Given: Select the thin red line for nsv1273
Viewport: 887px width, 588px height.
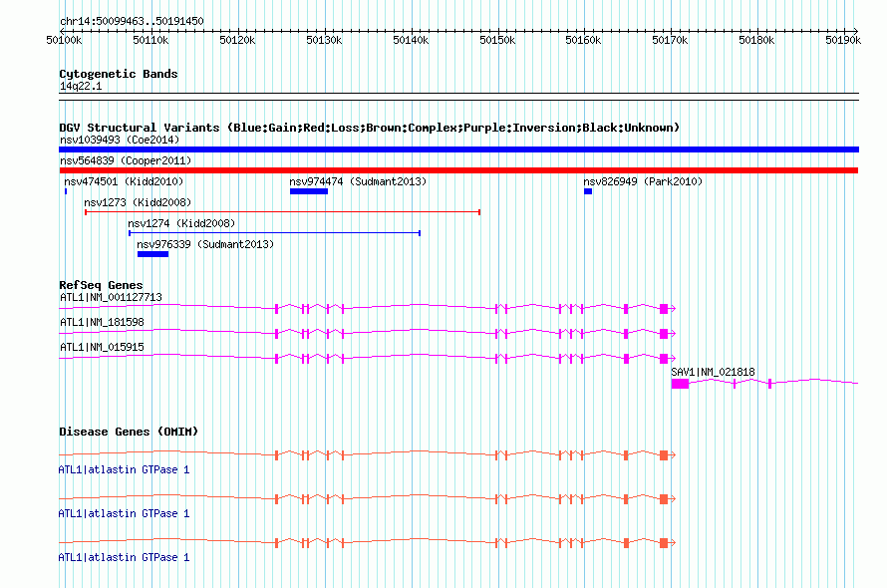Looking at the screenshot, I should (x=282, y=212).
